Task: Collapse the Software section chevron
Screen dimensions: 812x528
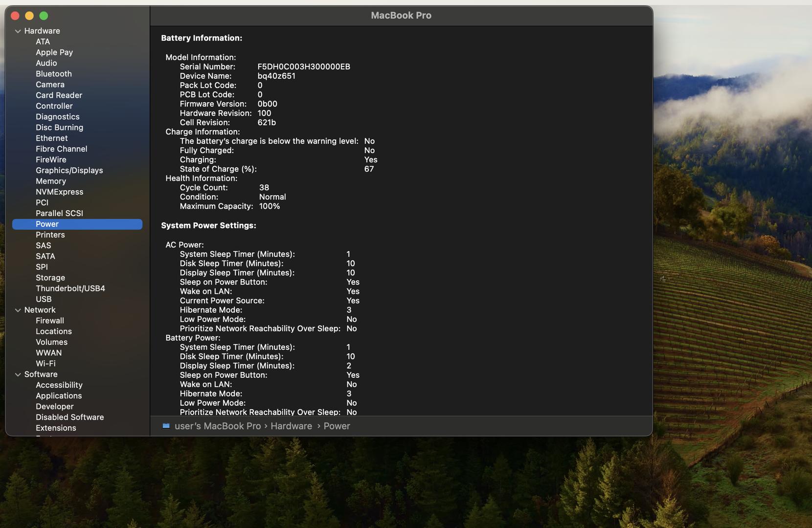Action: [18, 374]
